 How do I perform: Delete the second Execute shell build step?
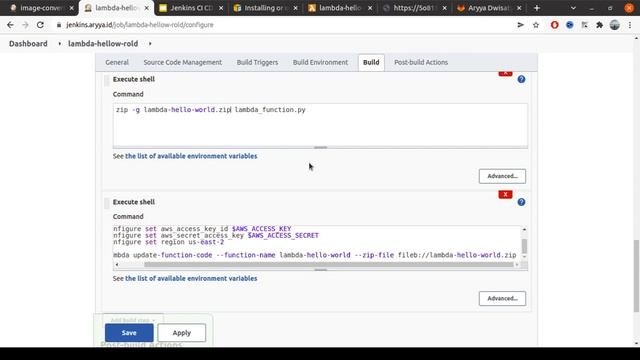click(505, 194)
